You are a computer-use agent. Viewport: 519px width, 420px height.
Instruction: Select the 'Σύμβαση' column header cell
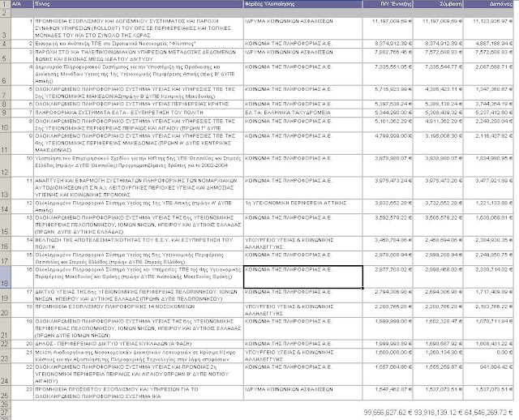(438, 4)
